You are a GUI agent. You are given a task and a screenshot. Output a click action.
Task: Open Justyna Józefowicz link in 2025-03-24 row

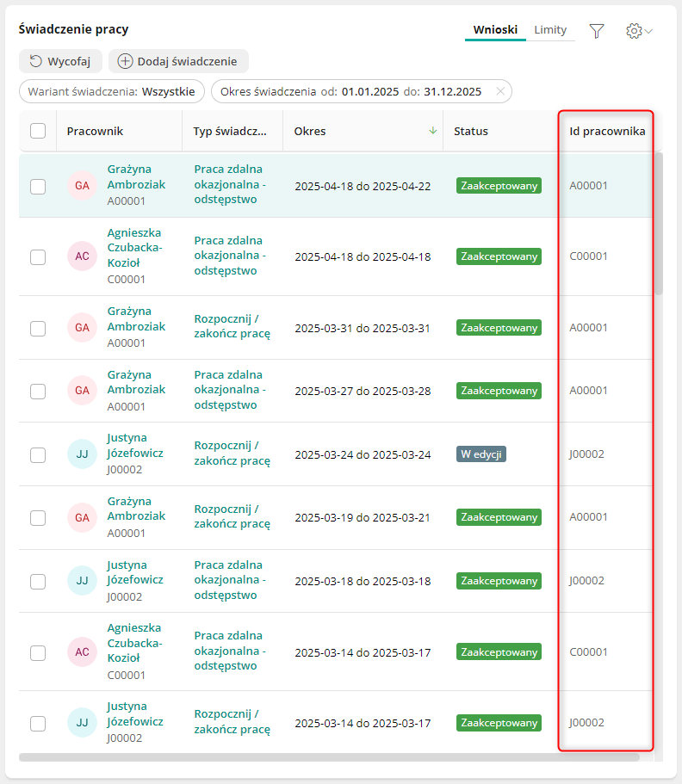click(135, 446)
